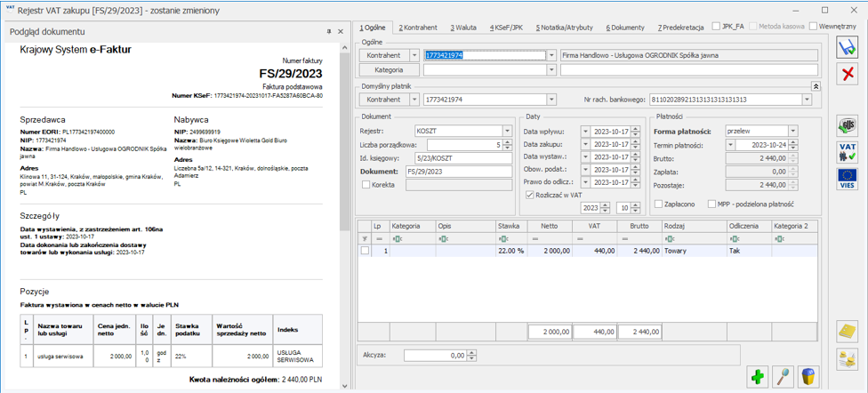The width and height of the screenshot is (868, 393).
Task: Increase the Liczba porządkowa spinner value
Action: (x=508, y=142)
